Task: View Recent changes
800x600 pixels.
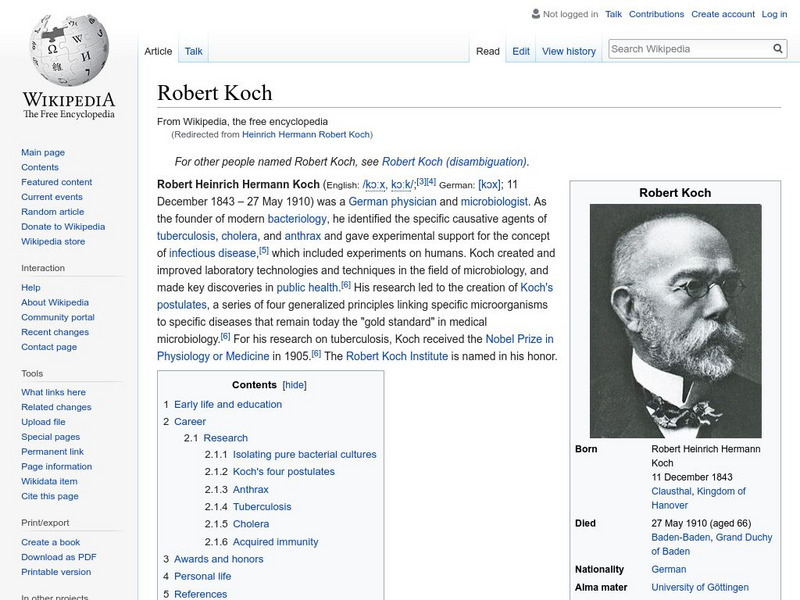Action: coord(55,332)
